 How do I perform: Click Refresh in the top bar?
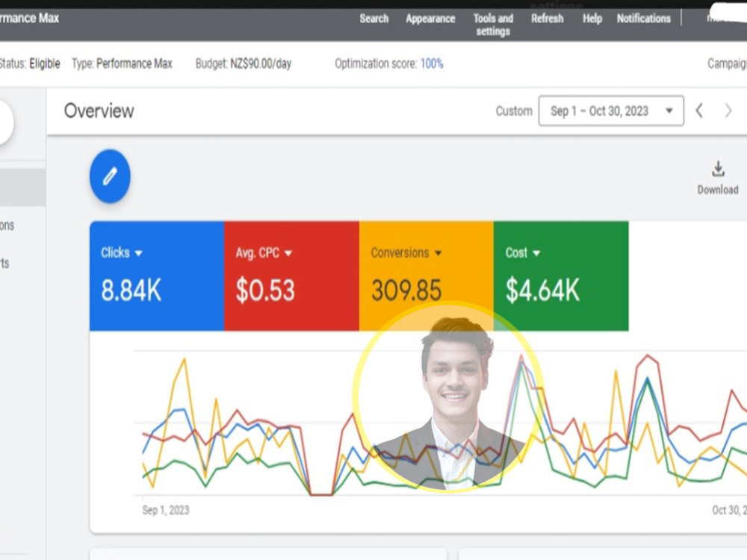[548, 19]
